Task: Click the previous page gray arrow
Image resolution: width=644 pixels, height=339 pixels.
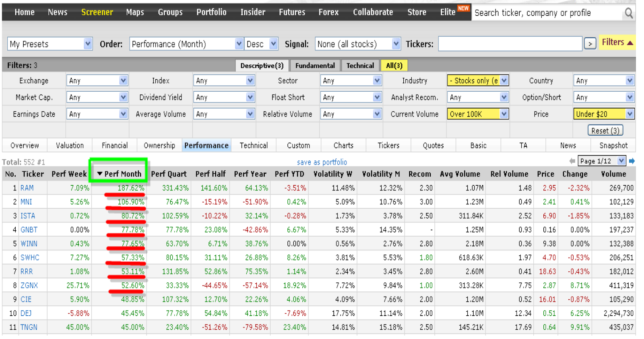Action: point(572,161)
